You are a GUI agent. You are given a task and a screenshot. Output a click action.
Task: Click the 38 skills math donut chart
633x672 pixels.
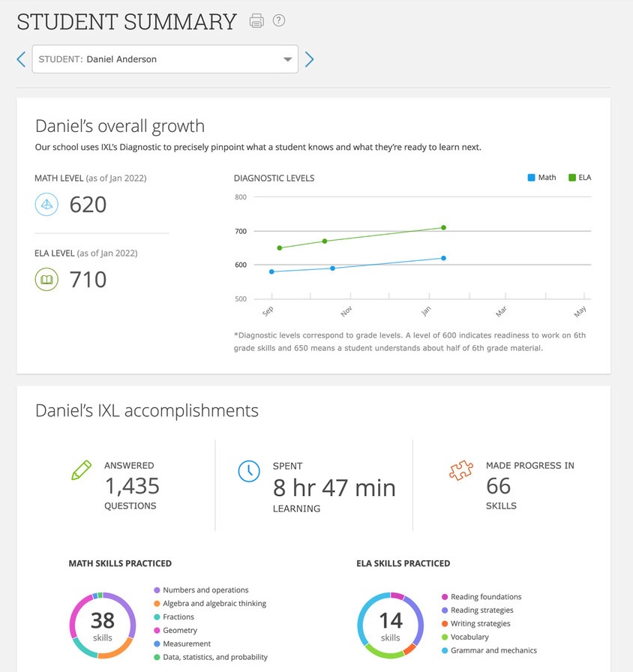[x=103, y=625]
